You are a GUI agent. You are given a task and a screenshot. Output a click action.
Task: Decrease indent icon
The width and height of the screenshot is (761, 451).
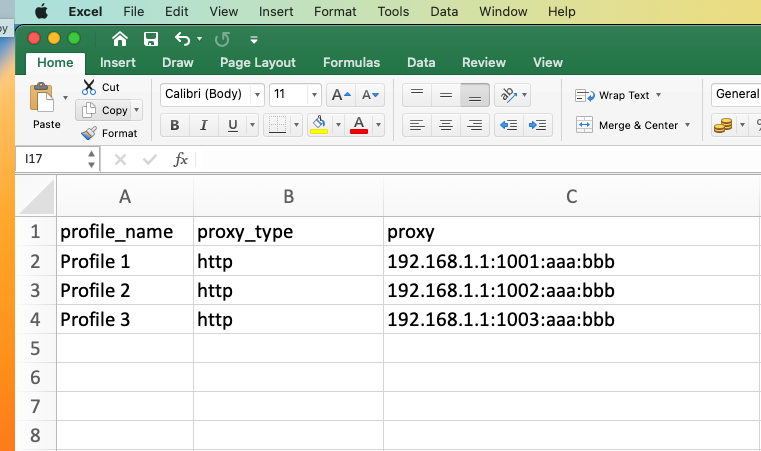[x=509, y=125]
